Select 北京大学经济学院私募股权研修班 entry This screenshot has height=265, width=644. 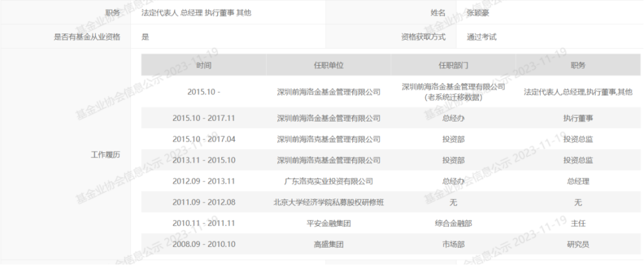329,202
